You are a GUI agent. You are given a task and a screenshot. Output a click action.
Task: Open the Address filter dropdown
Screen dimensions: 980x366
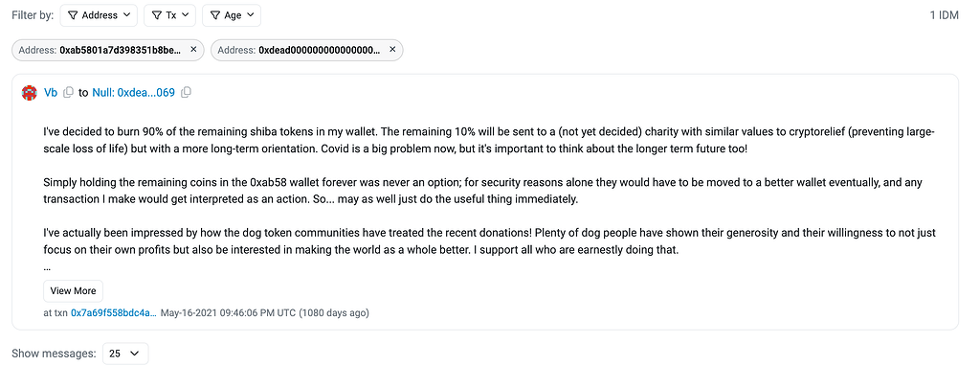coord(99,15)
